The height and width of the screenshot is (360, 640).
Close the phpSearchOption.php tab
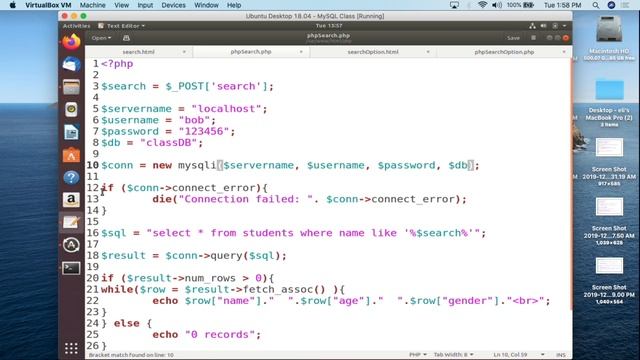[x=564, y=52]
